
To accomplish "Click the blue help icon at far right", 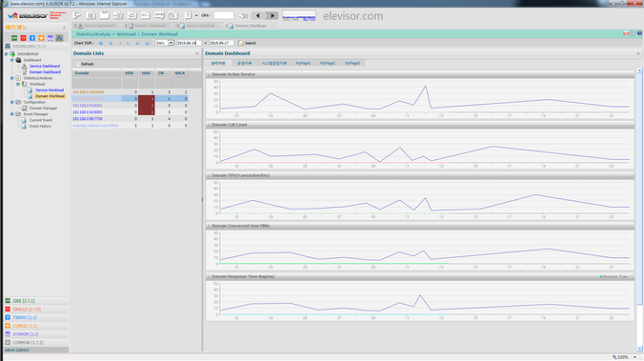I will click(x=639, y=33).
